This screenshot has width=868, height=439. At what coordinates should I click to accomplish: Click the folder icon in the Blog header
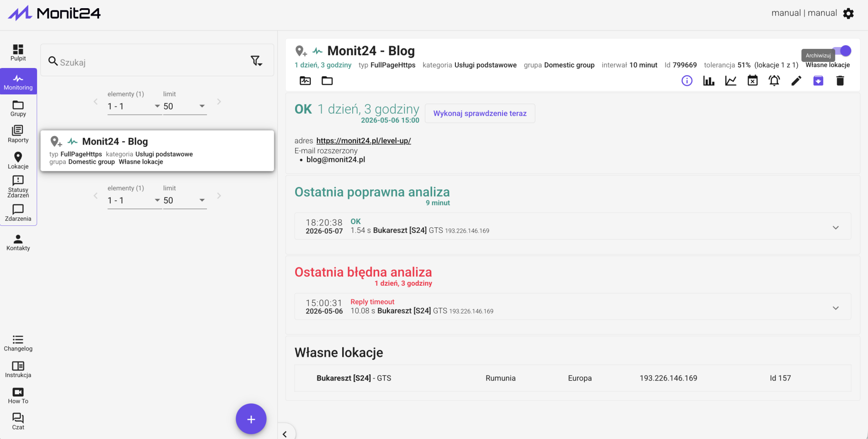(327, 81)
